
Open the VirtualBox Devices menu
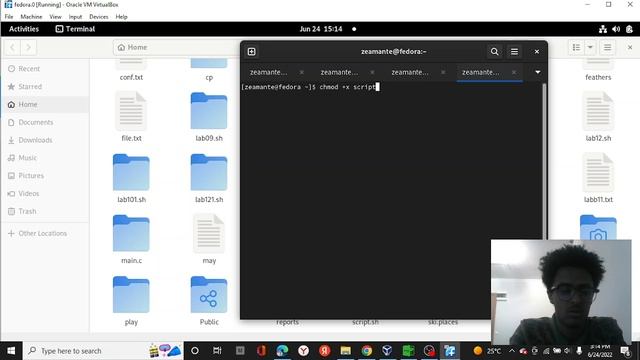tap(99, 17)
